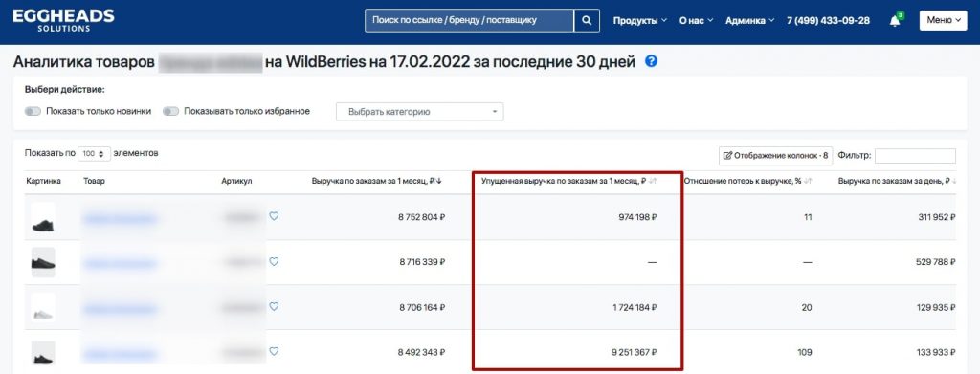This screenshot has width=980, height=374.
Task: Sort by 'Выручка по заказам за 1 месяц' column
Action: pyautogui.click(x=377, y=181)
